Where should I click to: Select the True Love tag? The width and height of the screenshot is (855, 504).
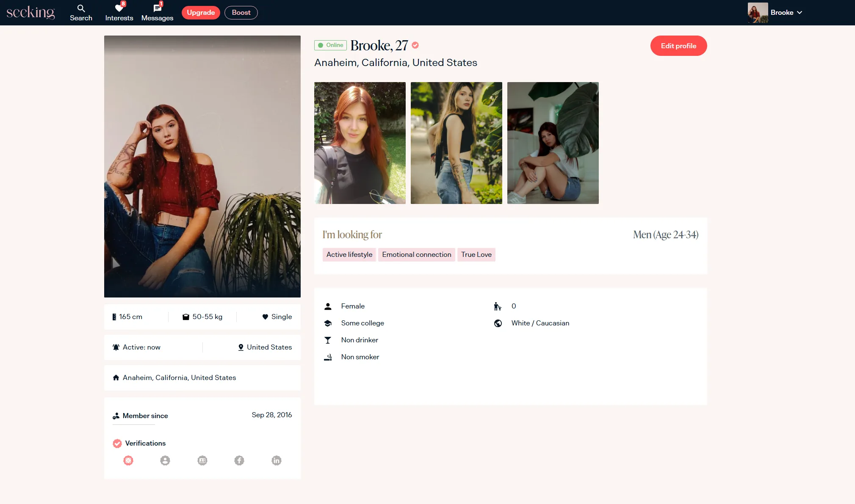coord(476,255)
